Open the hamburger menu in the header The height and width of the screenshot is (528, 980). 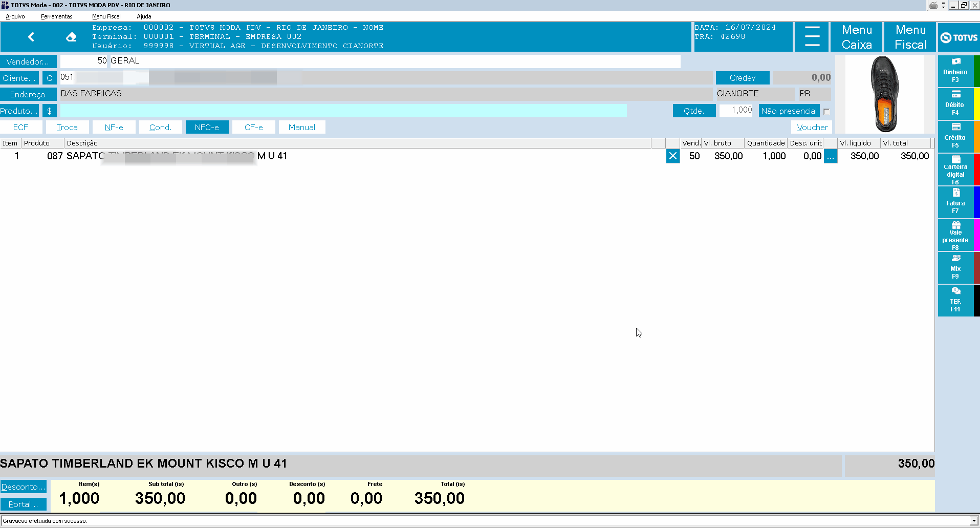click(812, 37)
